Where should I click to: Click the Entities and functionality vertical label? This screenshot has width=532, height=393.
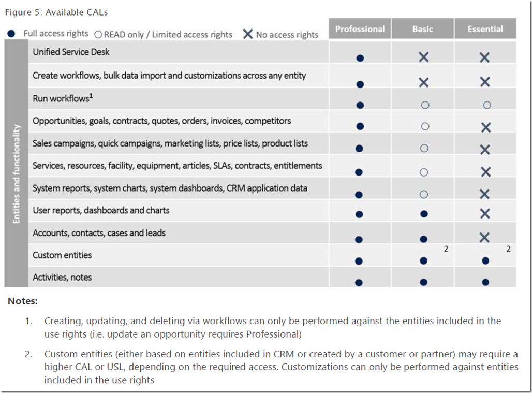17,173
